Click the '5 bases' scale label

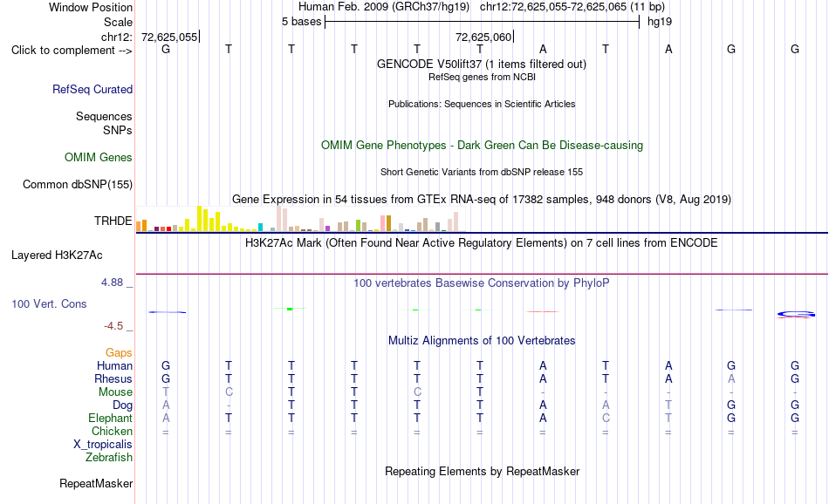301,22
